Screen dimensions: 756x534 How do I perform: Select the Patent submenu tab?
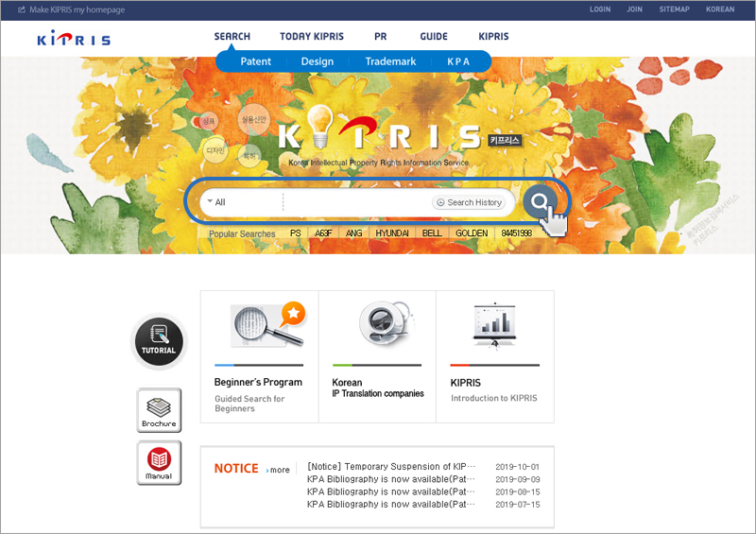[255, 61]
